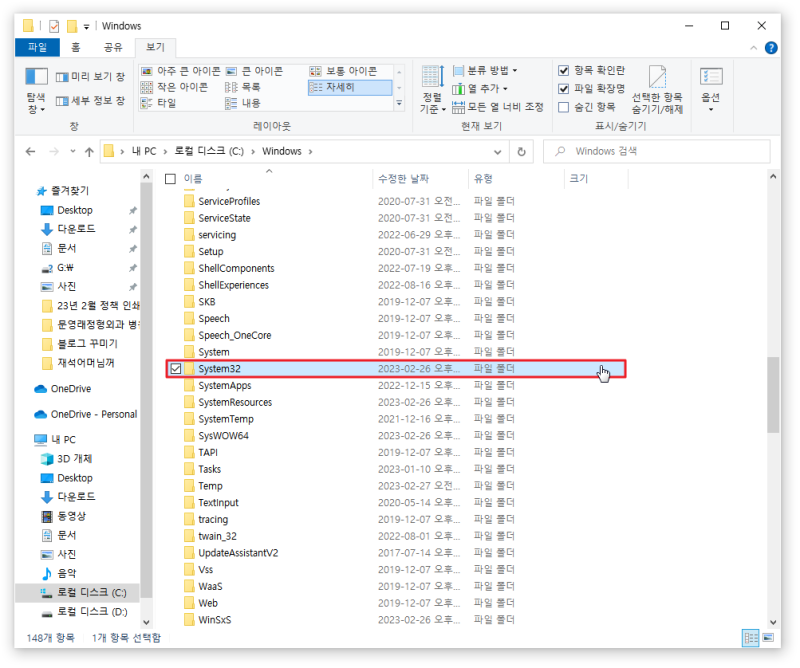The height and width of the screenshot is (668, 800).
Task: Open the blue help question icon
Action: click(771, 48)
